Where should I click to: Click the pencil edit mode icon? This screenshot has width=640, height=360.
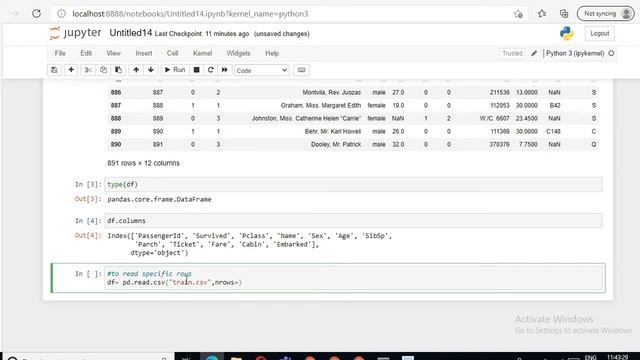coord(534,53)
